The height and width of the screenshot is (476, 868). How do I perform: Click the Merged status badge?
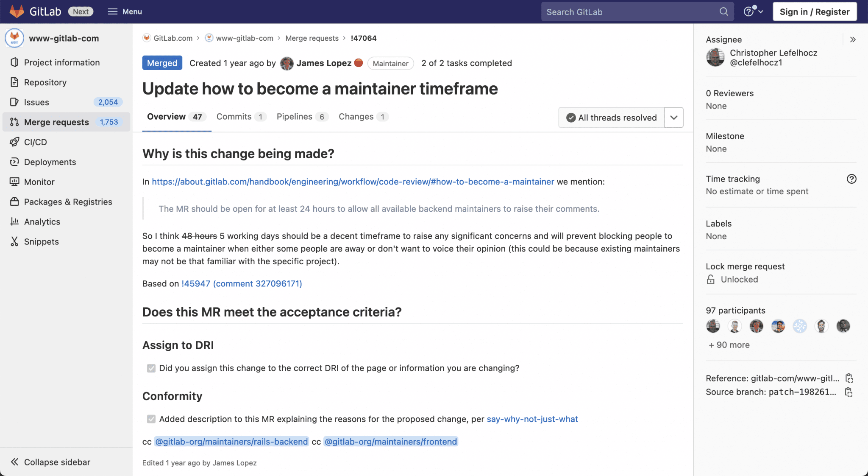point(162,63)
